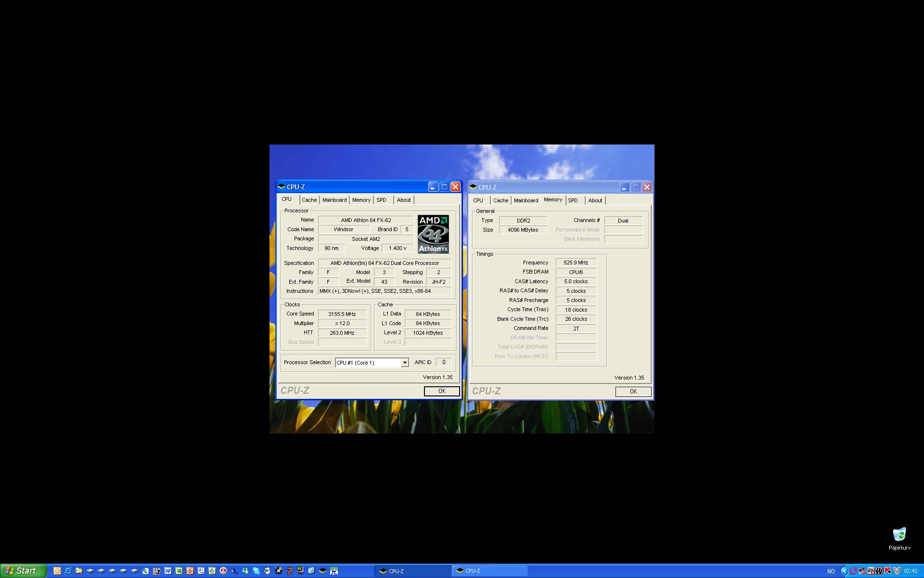Open the red round M icon in quick launch

(x=223, y=571)
